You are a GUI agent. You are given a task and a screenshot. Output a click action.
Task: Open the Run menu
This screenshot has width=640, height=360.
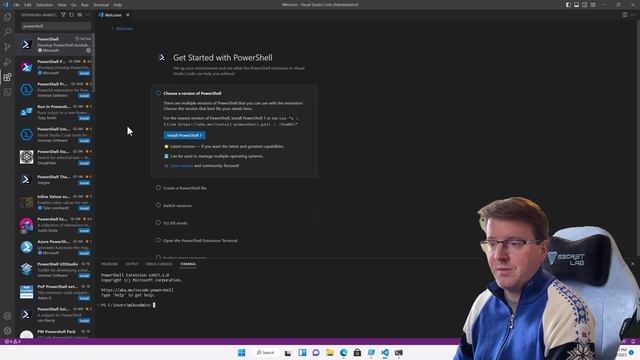(x=84, y=5)
